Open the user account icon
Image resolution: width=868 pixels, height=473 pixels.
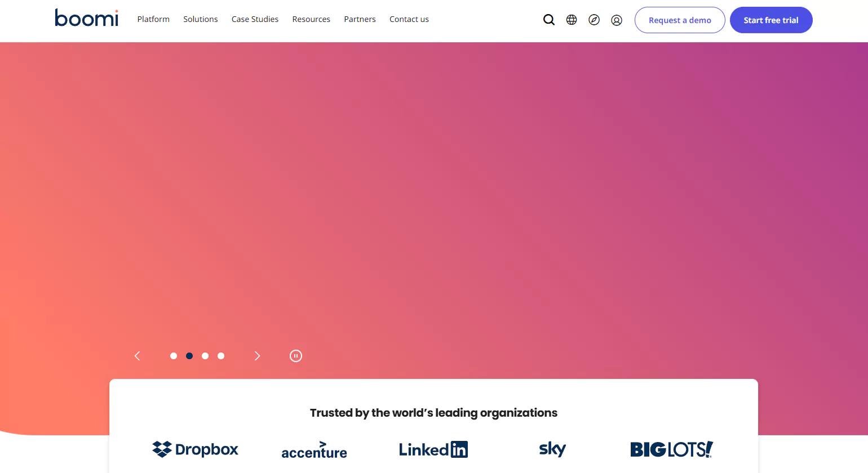coord(617,20)
